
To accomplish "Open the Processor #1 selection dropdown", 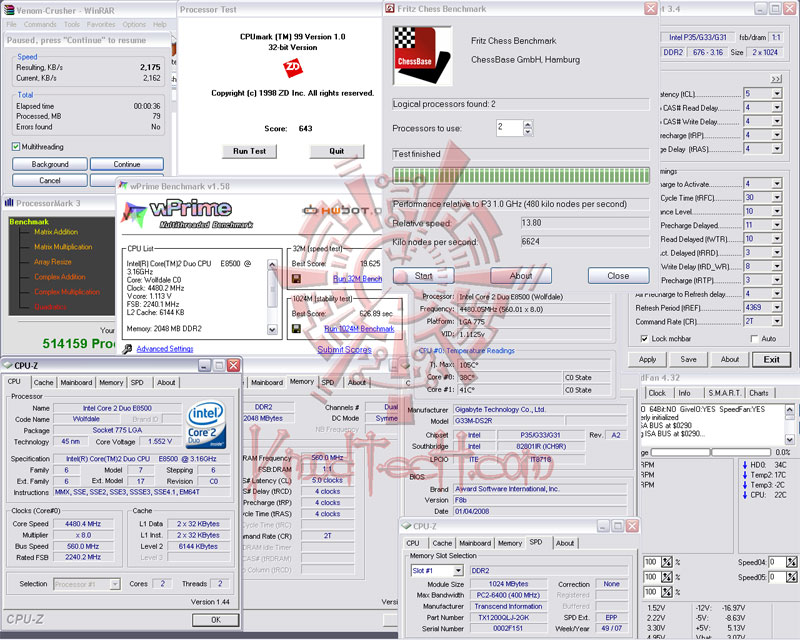I will (115, 584).
